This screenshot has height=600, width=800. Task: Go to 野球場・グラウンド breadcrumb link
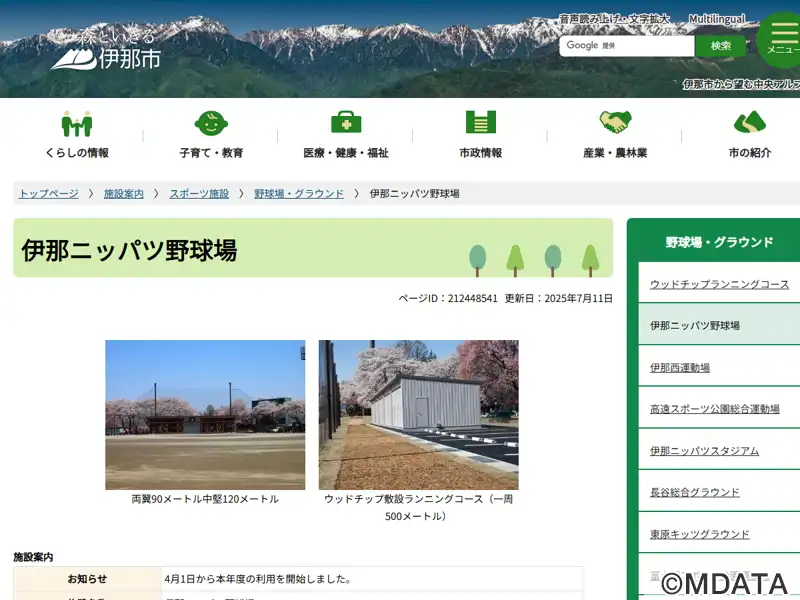coord(299,193)
